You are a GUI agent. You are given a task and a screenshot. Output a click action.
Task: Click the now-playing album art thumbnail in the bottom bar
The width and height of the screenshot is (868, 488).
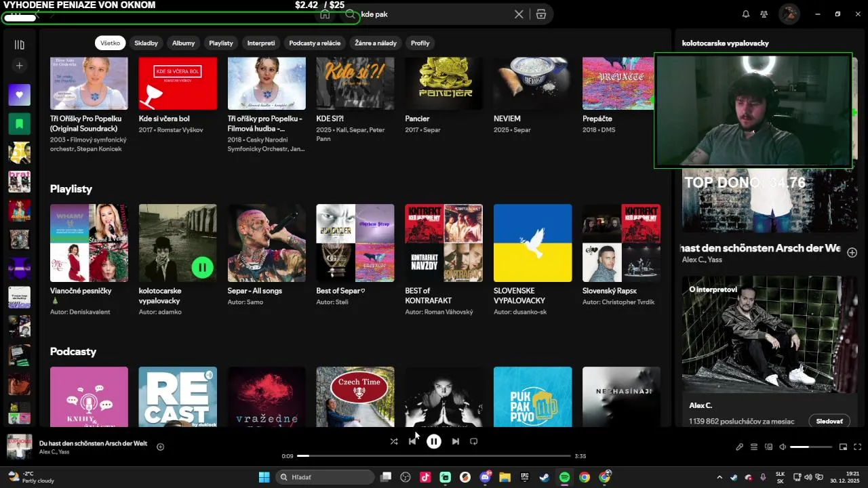pyautogui.click(x=20, y=447)
